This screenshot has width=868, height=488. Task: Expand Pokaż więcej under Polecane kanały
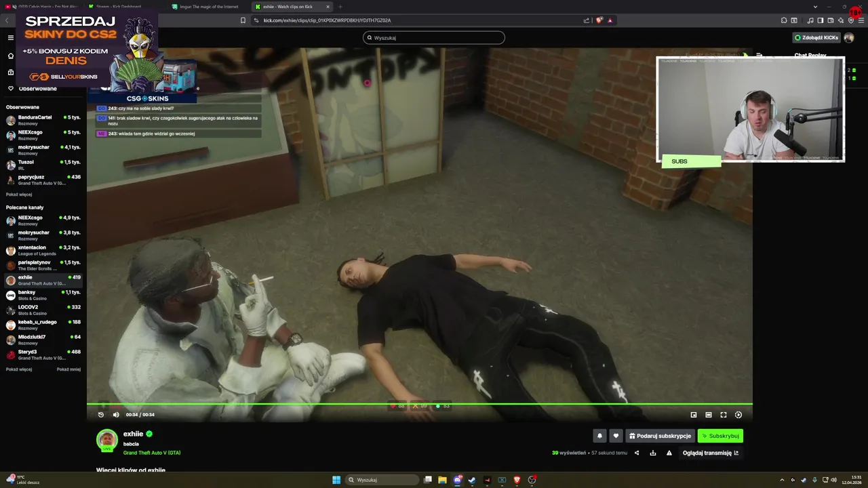(x=19, y=369)
